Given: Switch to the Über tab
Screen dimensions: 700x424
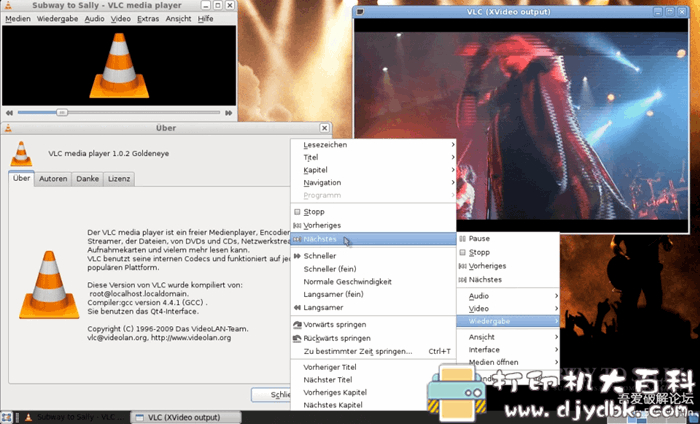Looking at the screenshot, I should click(x=21, y=178).
